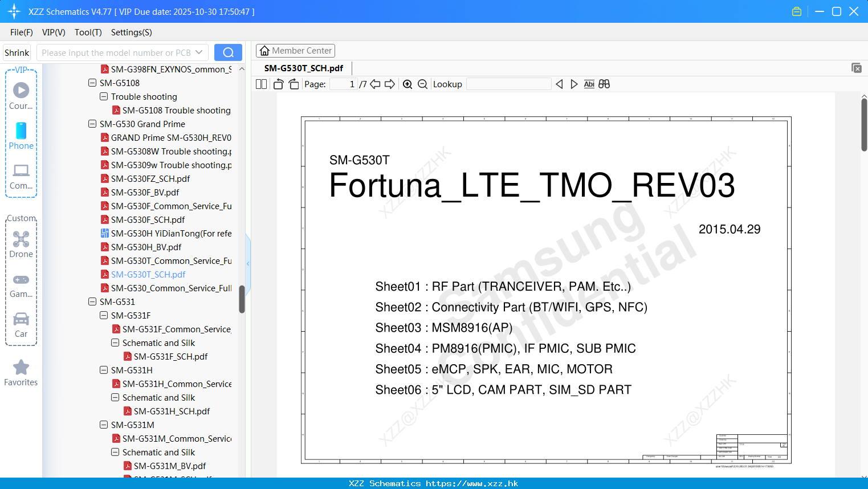Viewport: 868px width, 489px height.
Task: Open SM-G530_Common_Service_Full file
Action: [x=166, y=288]
